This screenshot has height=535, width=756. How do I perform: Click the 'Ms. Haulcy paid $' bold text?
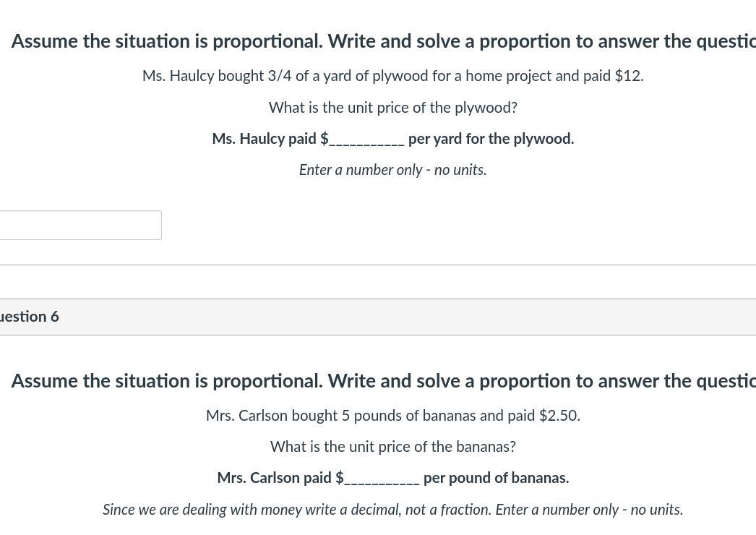click(270, 139)
